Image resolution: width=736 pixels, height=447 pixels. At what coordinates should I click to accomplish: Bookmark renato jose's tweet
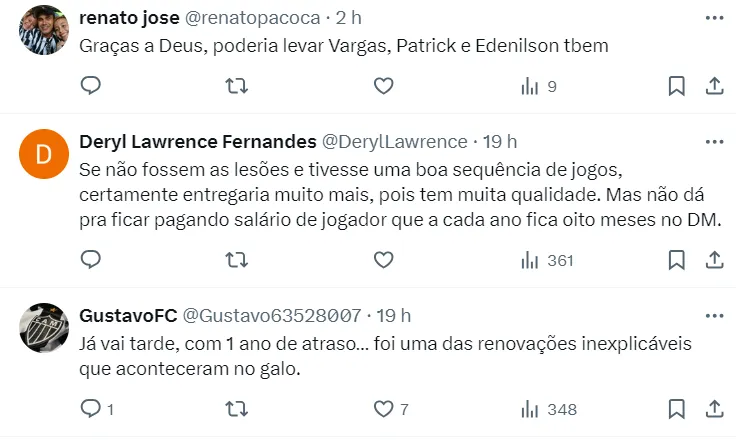click(x=677, y=87)
